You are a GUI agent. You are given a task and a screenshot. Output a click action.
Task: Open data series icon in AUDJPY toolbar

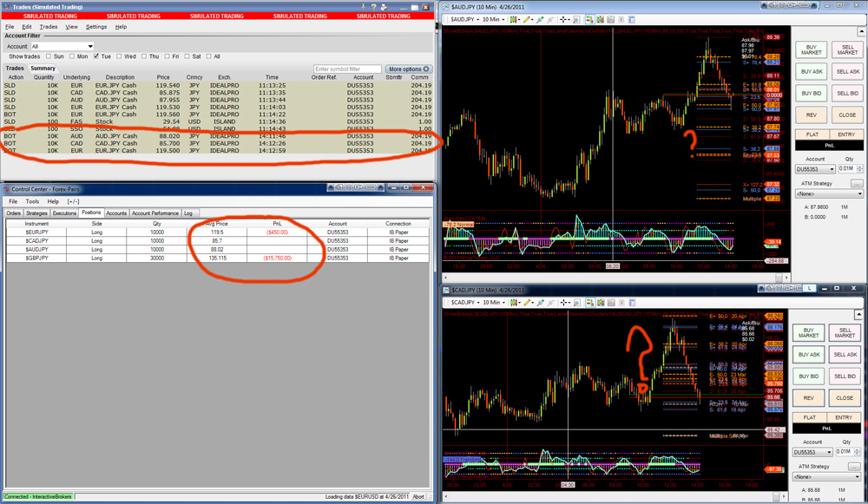(601, 19)
